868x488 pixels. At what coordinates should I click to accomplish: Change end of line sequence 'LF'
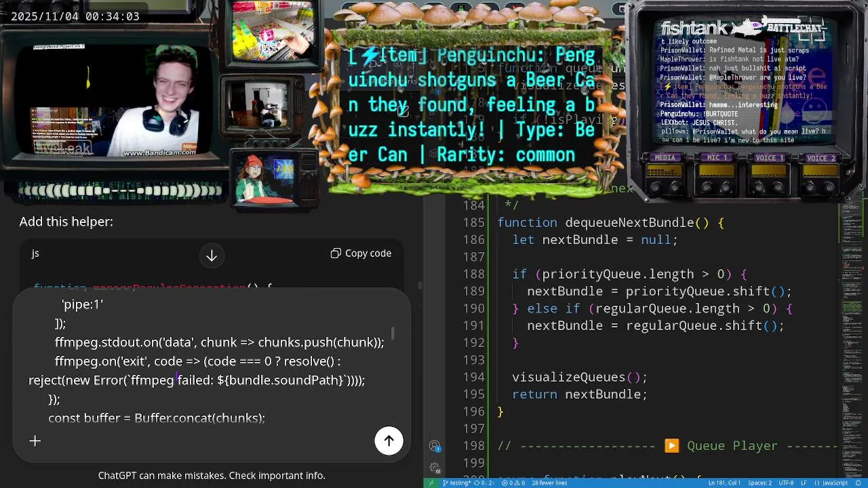coord(804,483)
